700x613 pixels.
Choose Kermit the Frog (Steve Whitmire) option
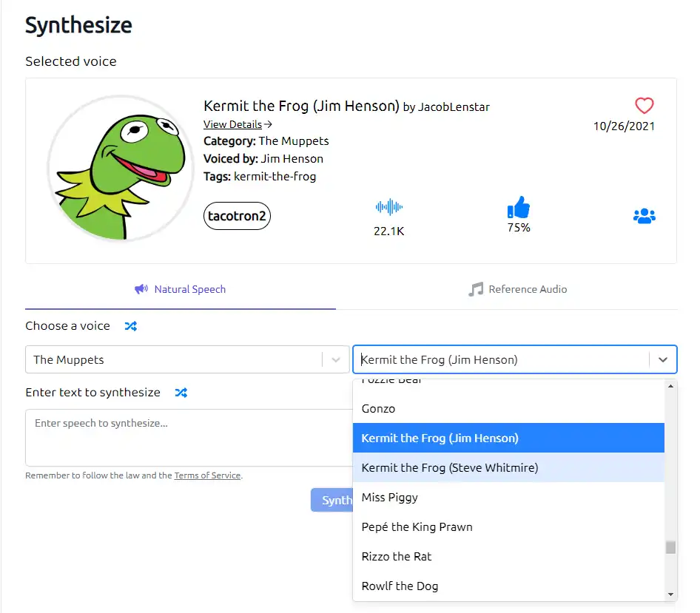(508, 467)
